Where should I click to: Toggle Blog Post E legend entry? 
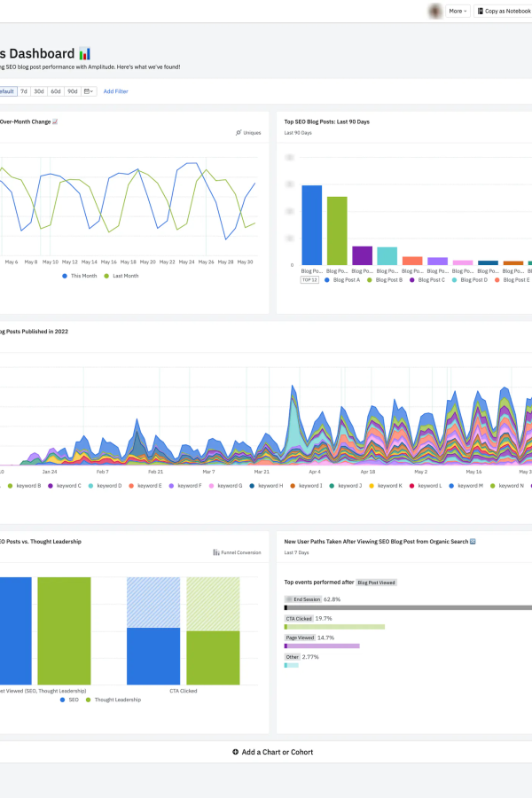coord(512,280)
